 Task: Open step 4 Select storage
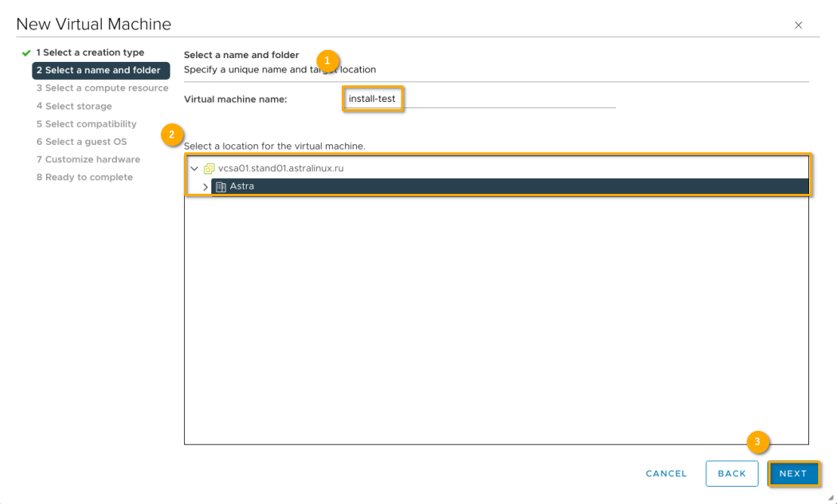coord(74,106)
